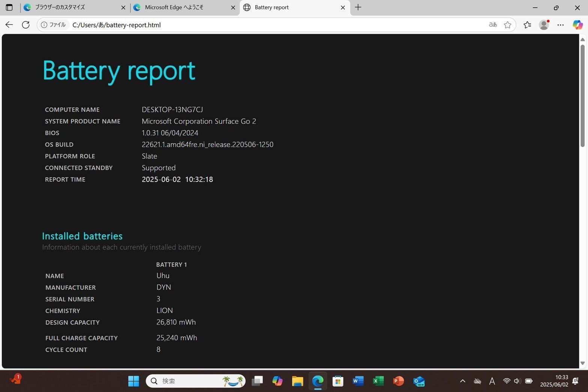This screenshot has height=392, width=588.
Task: Select computer name DESKTOP-13NG7CJ
Action: click(x=172, y=110)
